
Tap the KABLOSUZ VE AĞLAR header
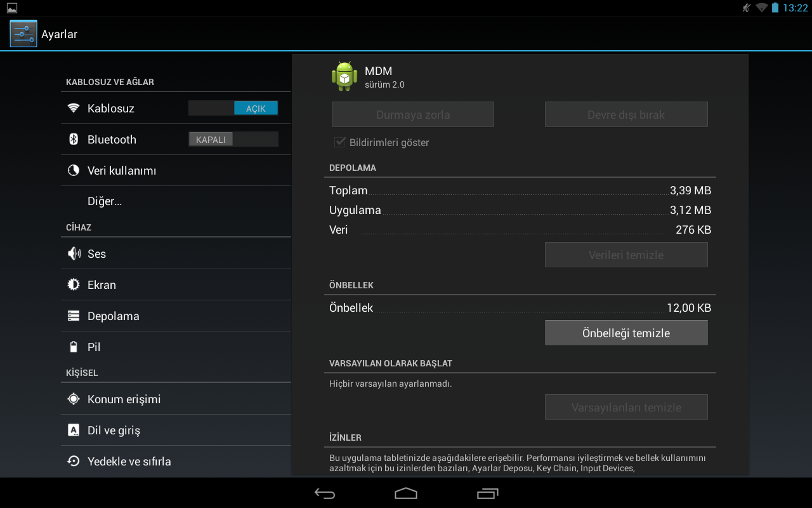(x=110, y=82)
